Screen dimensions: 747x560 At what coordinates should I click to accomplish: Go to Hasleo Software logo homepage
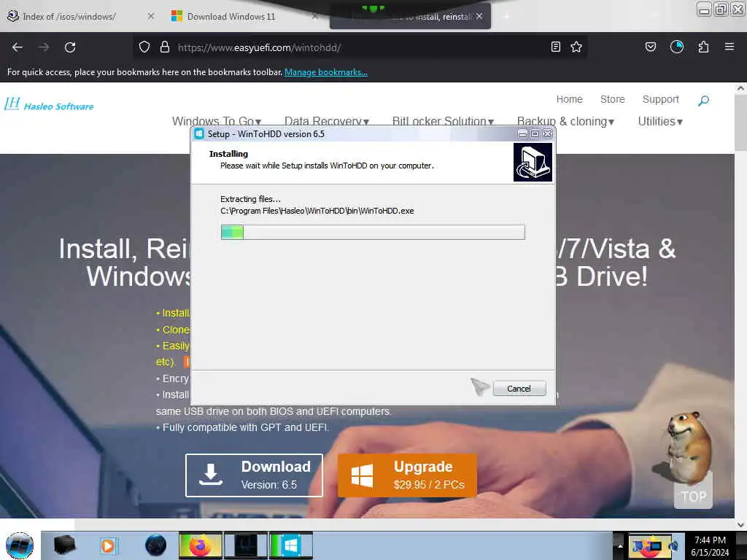(49, 104)
